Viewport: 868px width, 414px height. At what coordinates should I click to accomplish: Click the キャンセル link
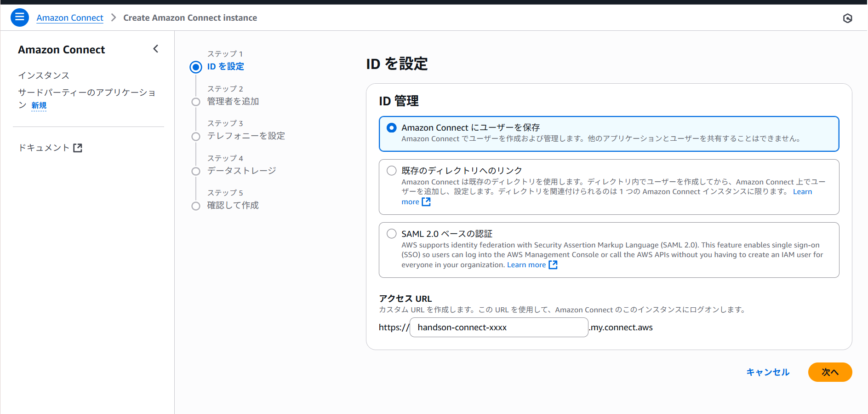(x=767, y=372)
